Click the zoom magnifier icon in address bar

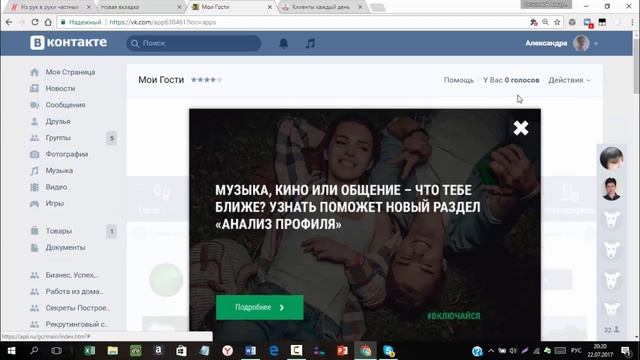tap(545, 22)
